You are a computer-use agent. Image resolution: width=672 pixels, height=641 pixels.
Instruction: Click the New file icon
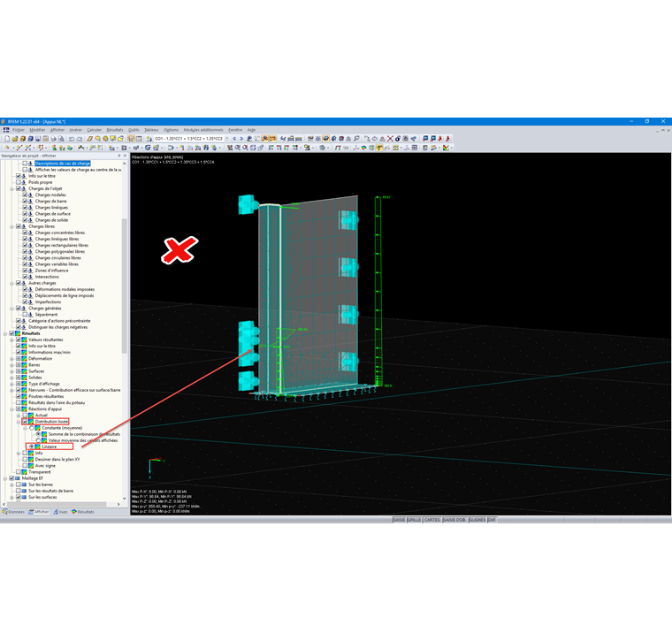pos(7,139)
